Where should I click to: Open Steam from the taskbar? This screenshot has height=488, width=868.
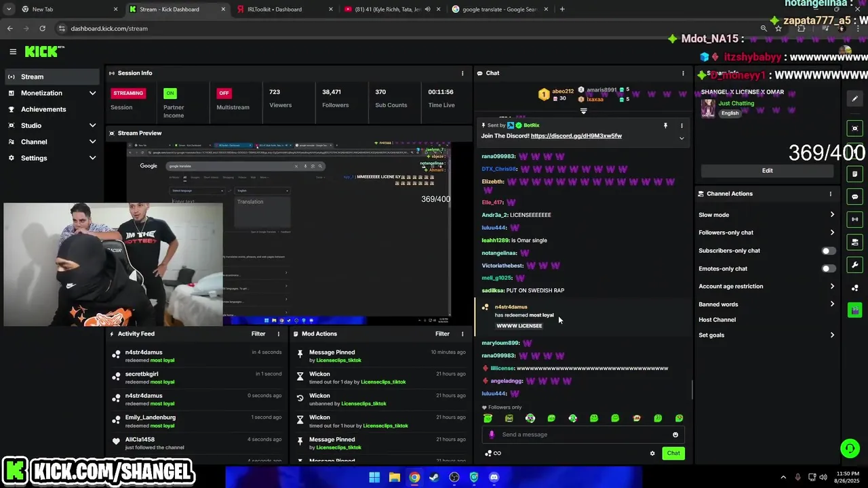coord(434,477)
